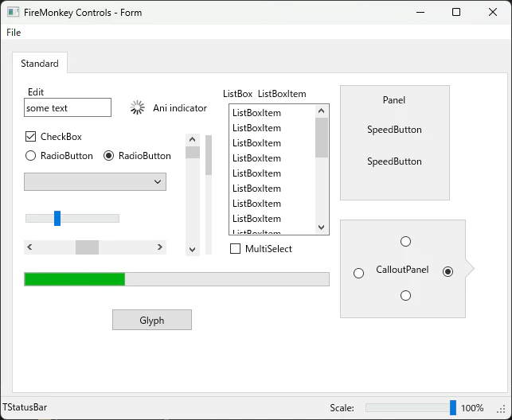
Task: Open the File menu
Action: (14, 33)
